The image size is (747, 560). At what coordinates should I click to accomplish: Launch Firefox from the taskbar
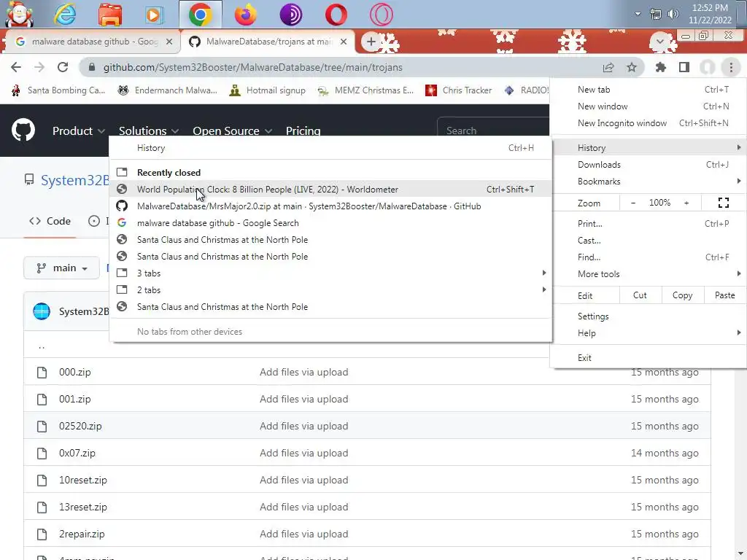246,15
